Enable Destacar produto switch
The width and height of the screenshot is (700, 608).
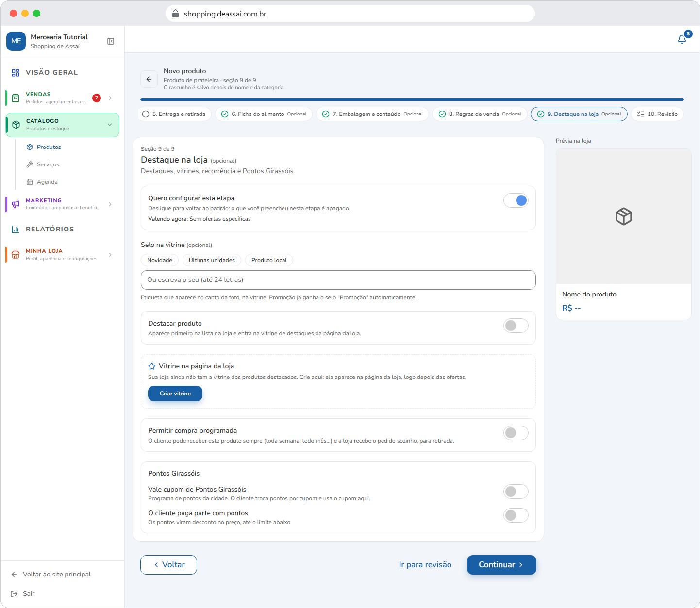point(516,326)
